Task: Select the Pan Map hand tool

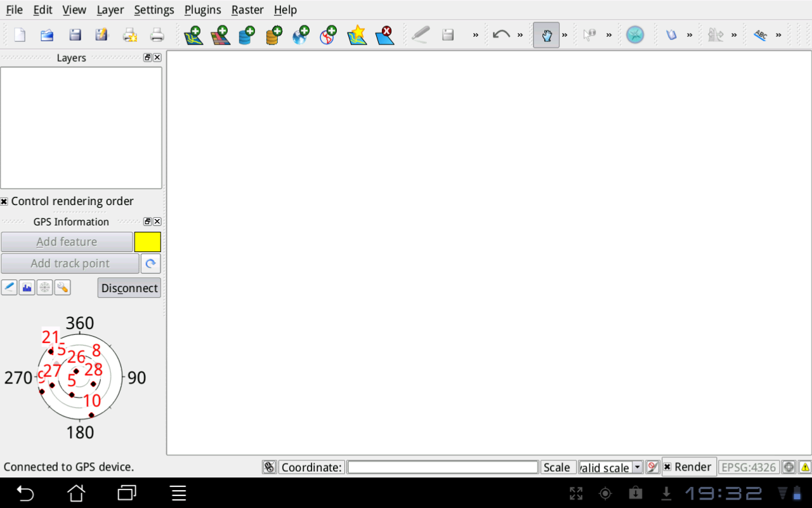Action: pyautogui.click(x=546, y=35)
